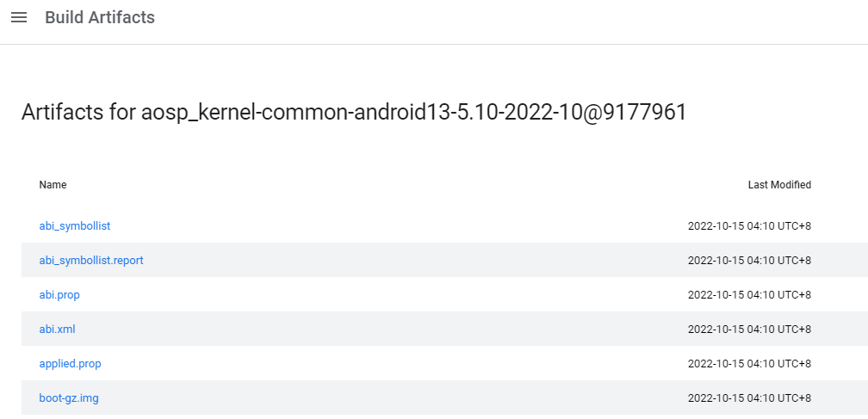
Task: Click the abi_symbollist.report modified timestamp
Action: (749, 260)
